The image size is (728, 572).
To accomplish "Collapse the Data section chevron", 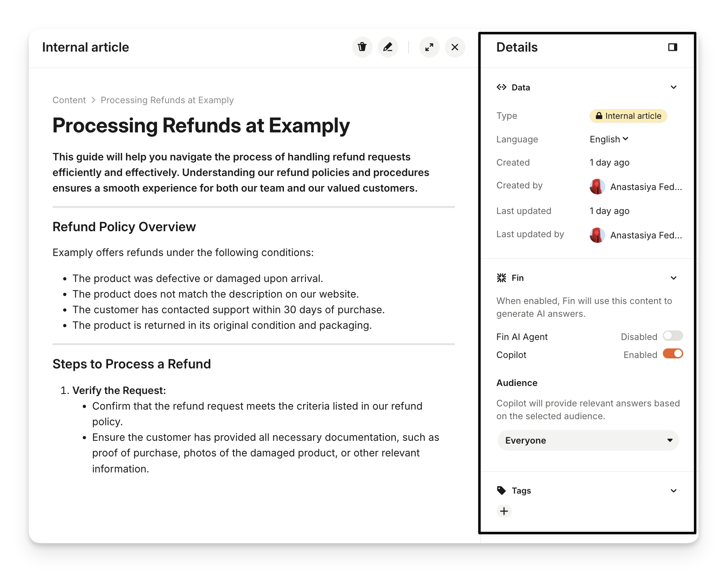I will 674,87.
